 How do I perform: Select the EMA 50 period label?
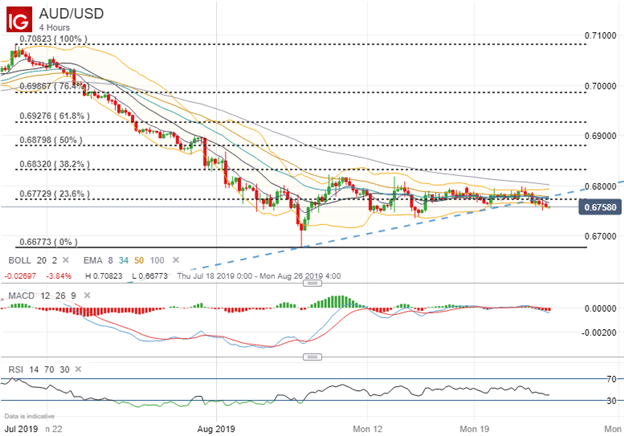[x=138, y=261]
